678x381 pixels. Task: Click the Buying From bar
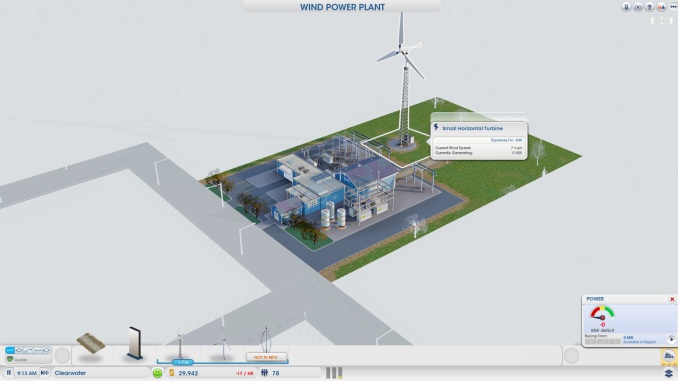click(x=603, y=341)
